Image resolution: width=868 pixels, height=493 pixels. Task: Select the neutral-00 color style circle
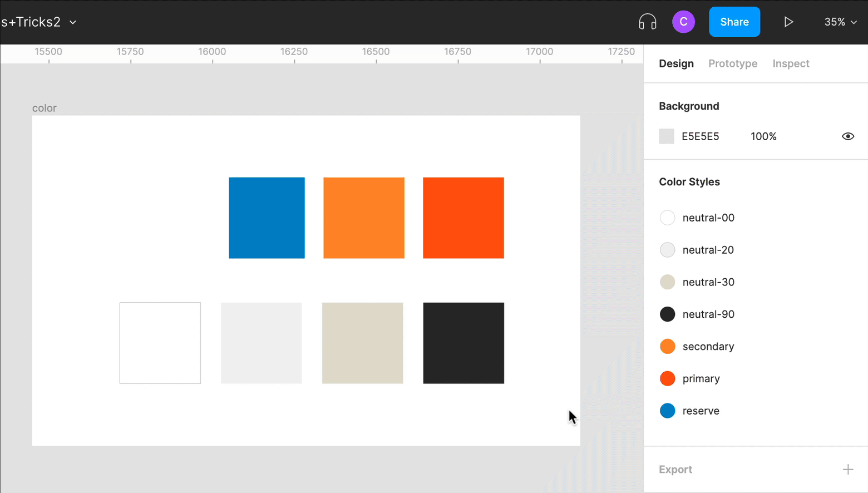pos(667,218)
